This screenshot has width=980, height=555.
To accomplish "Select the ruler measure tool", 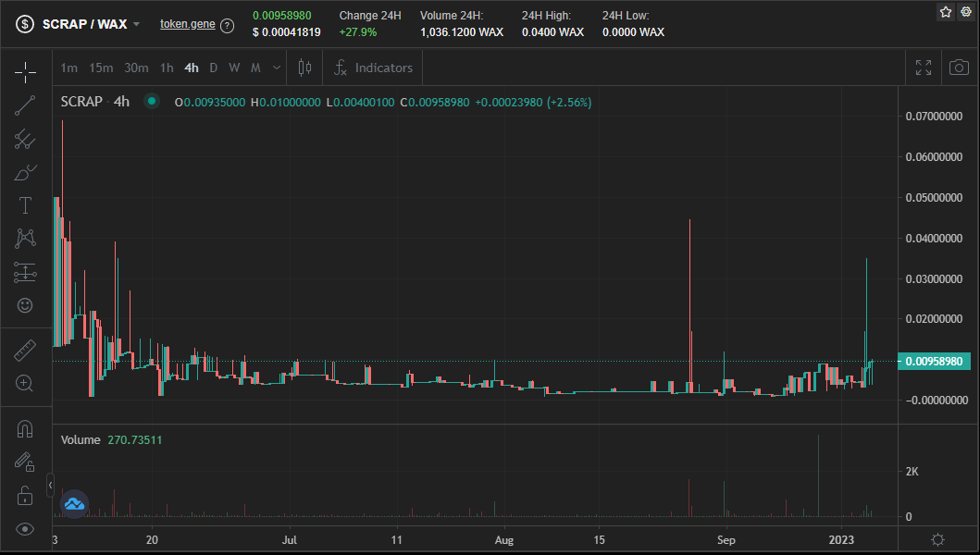I will [x=25, y=351].
